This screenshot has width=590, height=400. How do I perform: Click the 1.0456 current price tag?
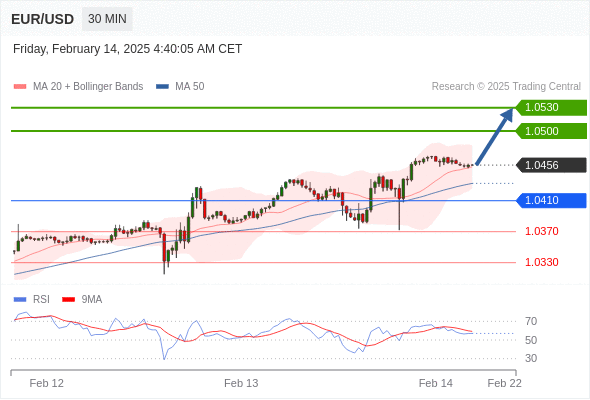[x=550, y=165]
